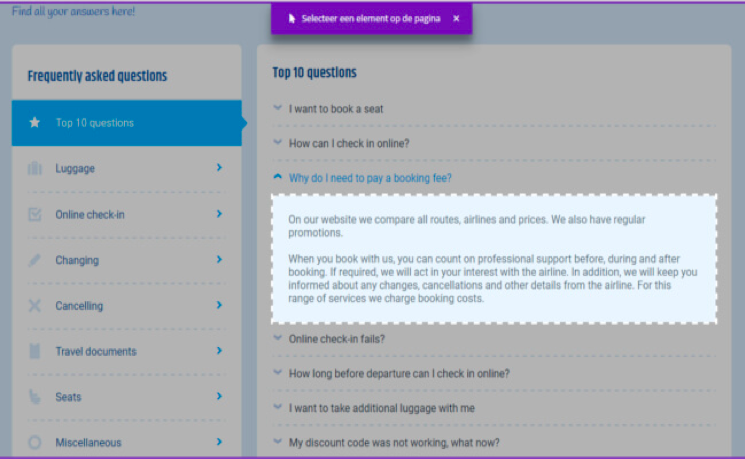The image size is (745, 459).
Task: Expand 'I want to book a seat' chevron
Action: click(278, 108)
